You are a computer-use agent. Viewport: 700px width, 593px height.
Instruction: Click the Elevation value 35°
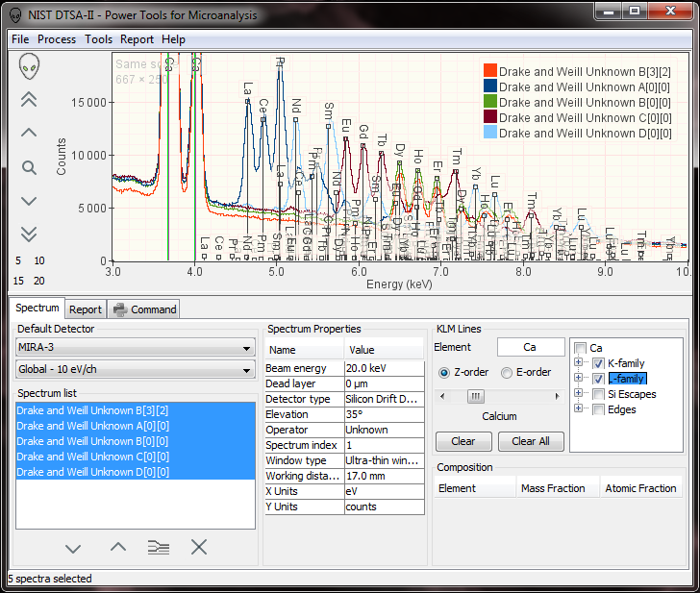click(x=385, y=414)
